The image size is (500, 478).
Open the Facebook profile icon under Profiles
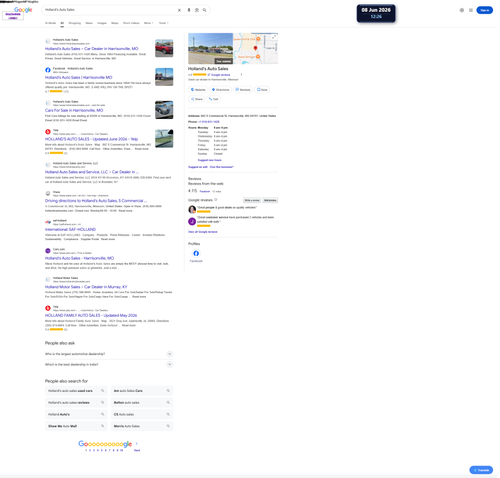point(196,253)
